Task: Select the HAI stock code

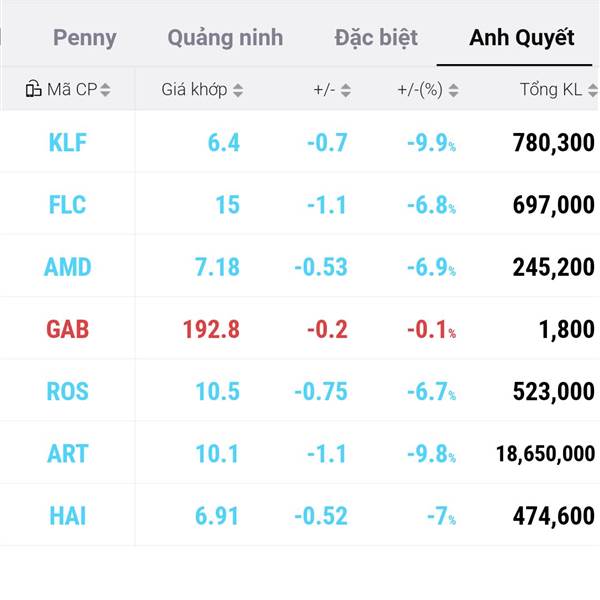Action: [x=68, y=516]
